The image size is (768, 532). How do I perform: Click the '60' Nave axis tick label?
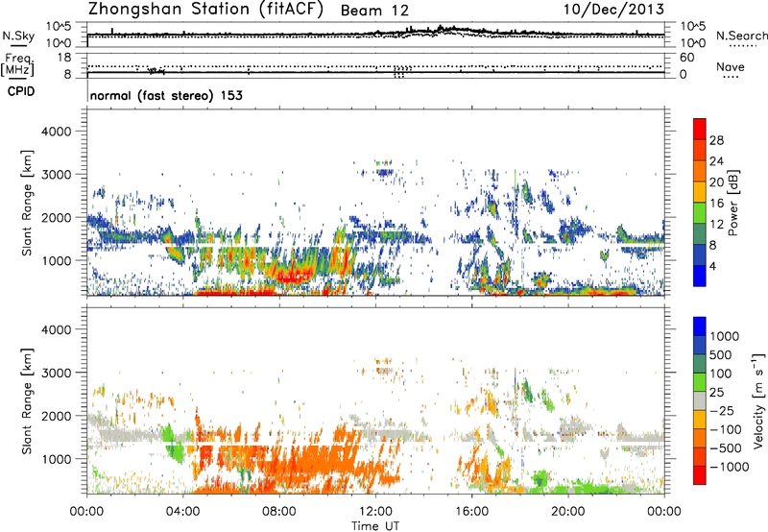click(x=686, y=58)
